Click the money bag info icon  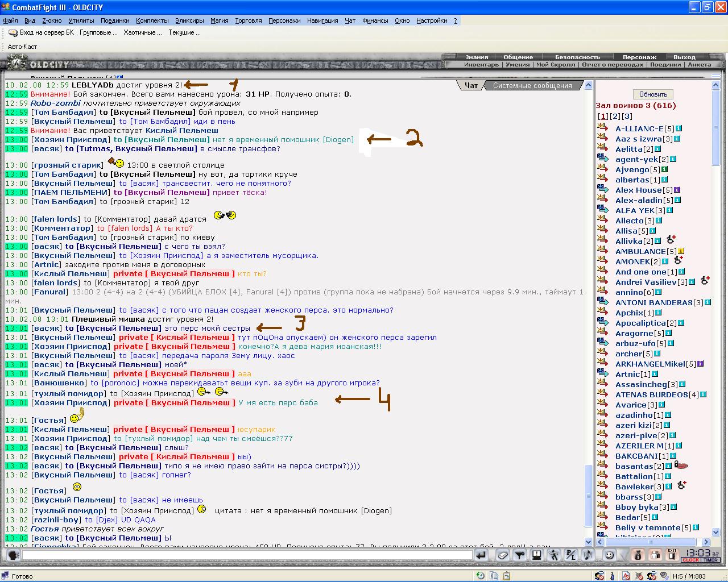638,555
